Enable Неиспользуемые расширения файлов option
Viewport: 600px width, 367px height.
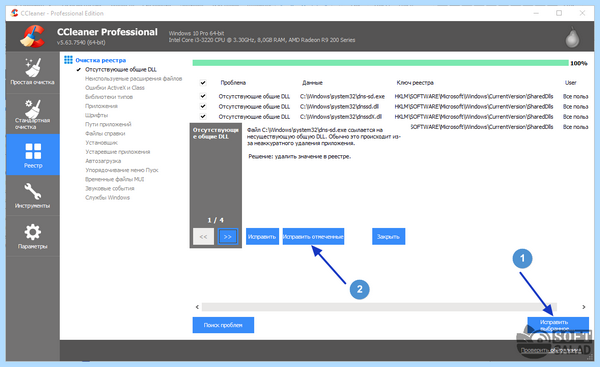click(x=133, y=78)
